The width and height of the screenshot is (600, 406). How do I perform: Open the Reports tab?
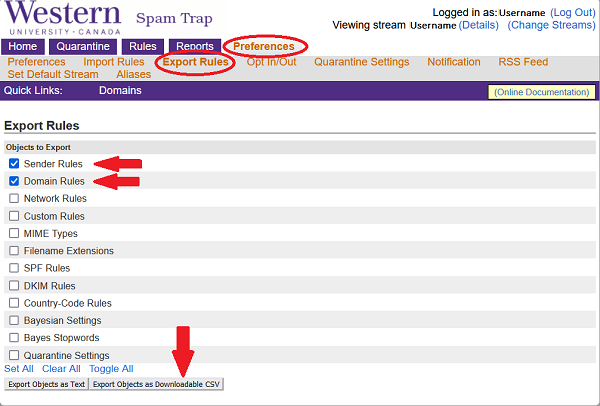click(194, 47)
